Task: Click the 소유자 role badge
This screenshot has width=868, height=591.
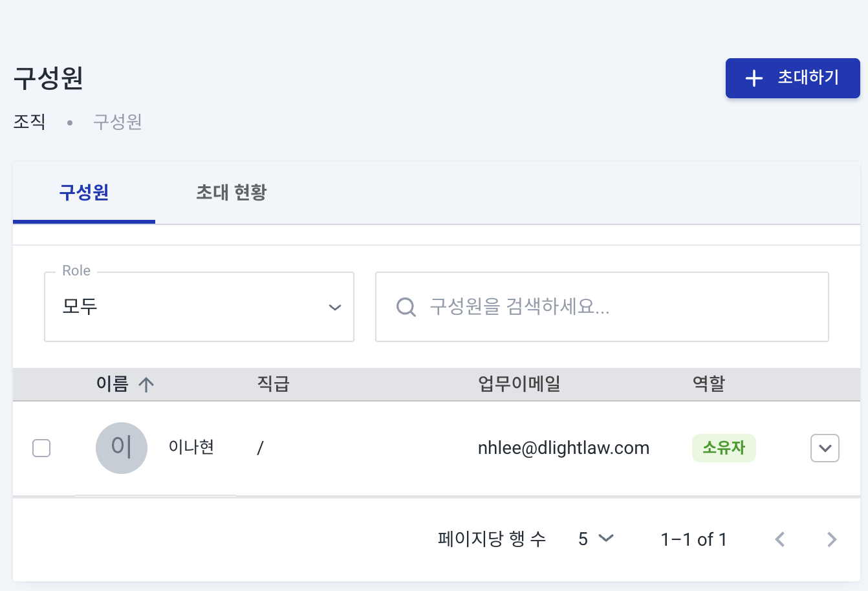Action: click(724, 447)
